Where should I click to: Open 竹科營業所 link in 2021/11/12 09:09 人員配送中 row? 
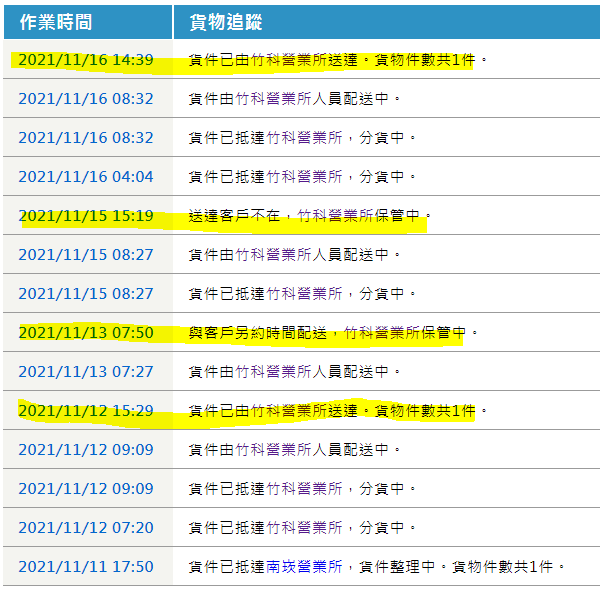[x=273, y=450]
